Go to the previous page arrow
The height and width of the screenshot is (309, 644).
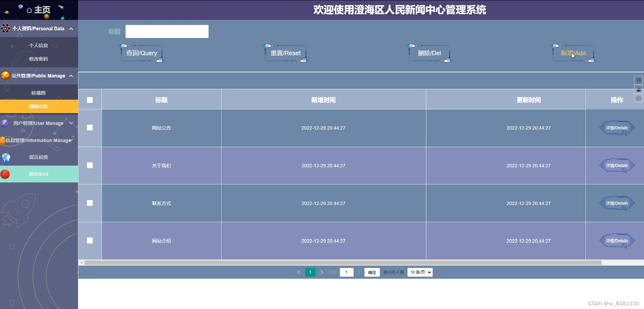pos(299,272)
